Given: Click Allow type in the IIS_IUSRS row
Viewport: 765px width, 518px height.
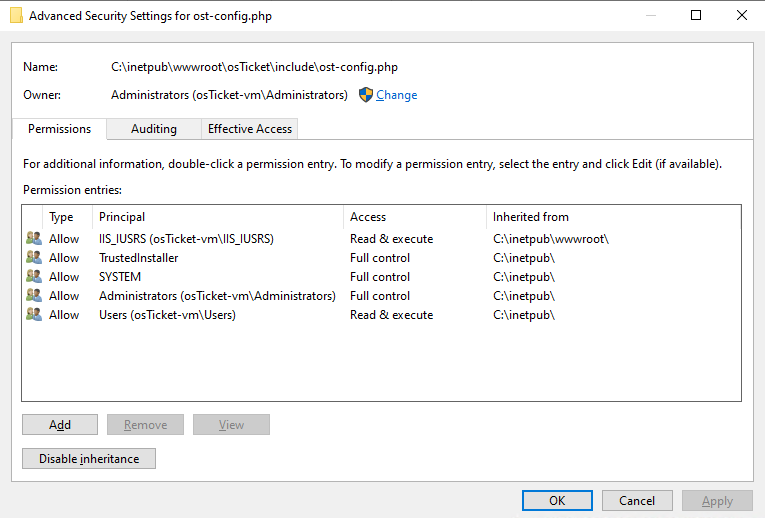Looking at the screenshot, I should tap(64, 239).
